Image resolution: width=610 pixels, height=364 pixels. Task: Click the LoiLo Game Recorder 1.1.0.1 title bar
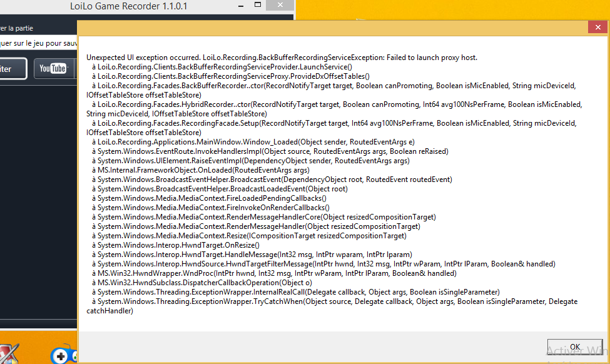point(128,6)
